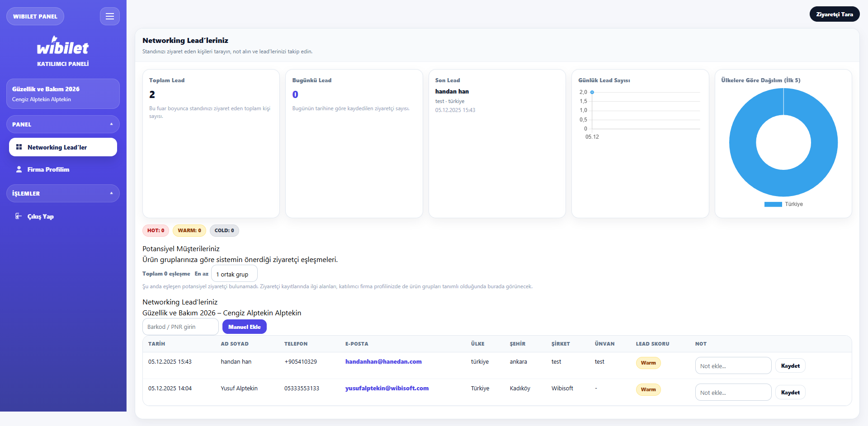
Task: Filter leads by WARM badge
Action: click(189, 230)
